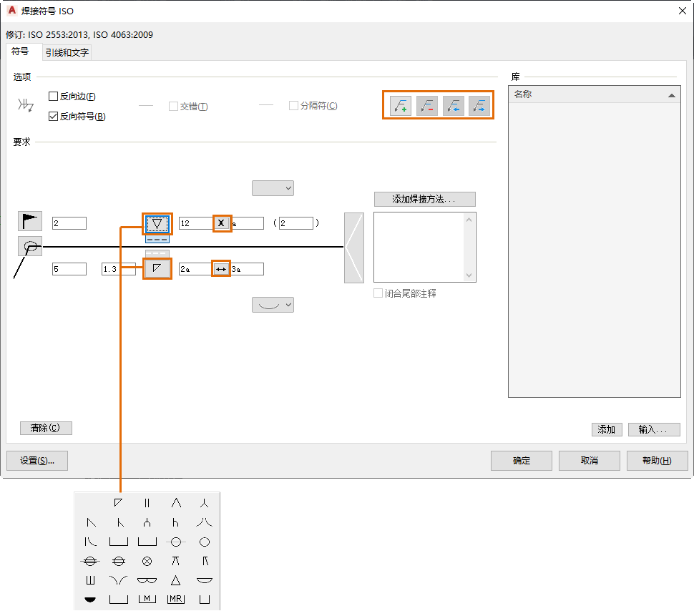
Task: Select the h-shaped single-J weld symbol
Action: point(176,522)
